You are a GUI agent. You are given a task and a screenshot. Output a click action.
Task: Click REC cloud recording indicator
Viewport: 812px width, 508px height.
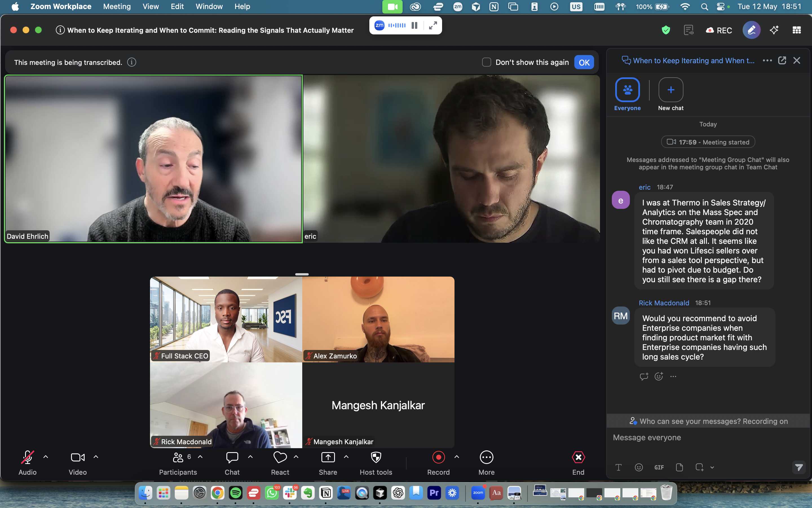(719, 30)
